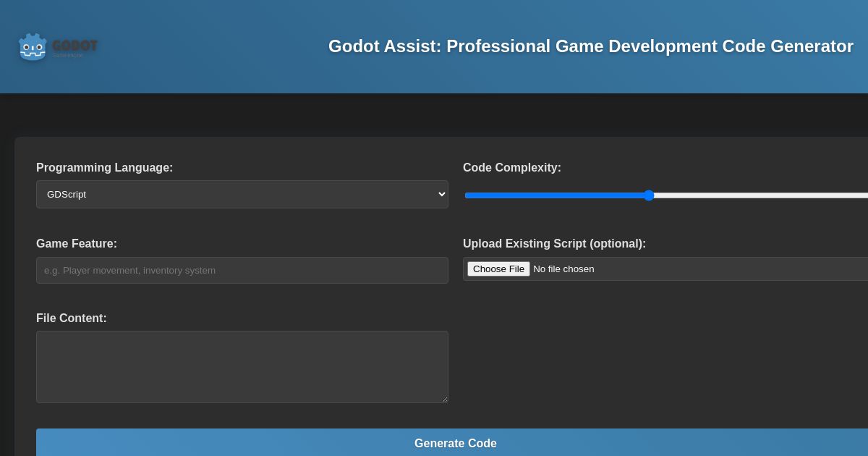The height and width of the screenshot is (456, 868).
Task: Focus the File Content text area
Action: coord(242,367)
